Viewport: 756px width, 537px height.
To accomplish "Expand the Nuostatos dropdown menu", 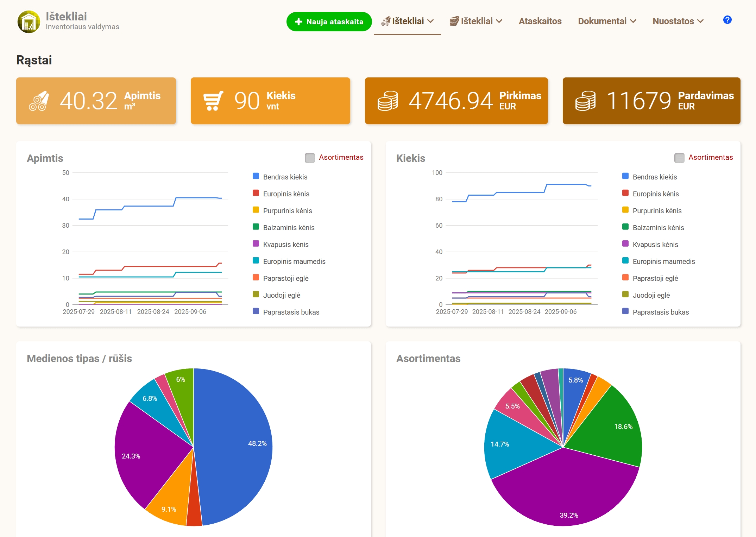I will coord(678,21).
